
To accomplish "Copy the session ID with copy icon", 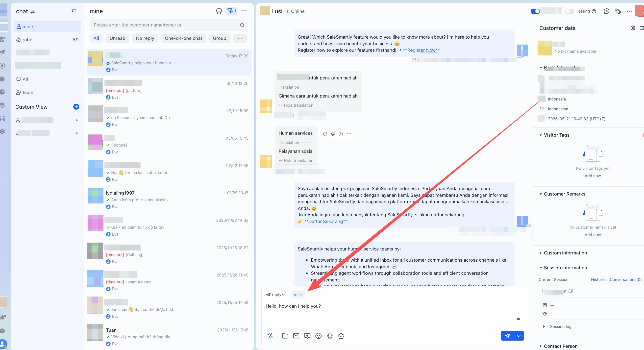I will [x=570, y=291].
